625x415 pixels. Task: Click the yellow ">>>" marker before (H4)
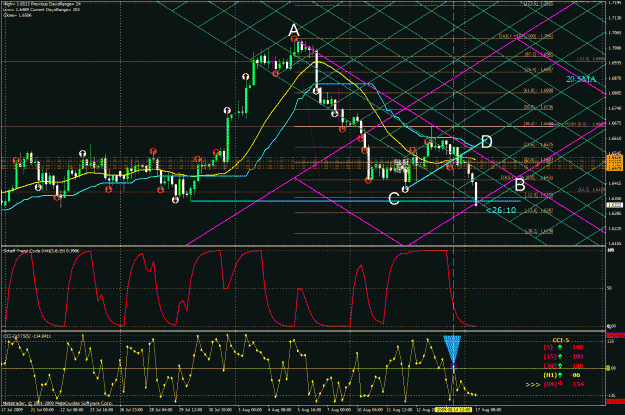[x=533, y=385]
